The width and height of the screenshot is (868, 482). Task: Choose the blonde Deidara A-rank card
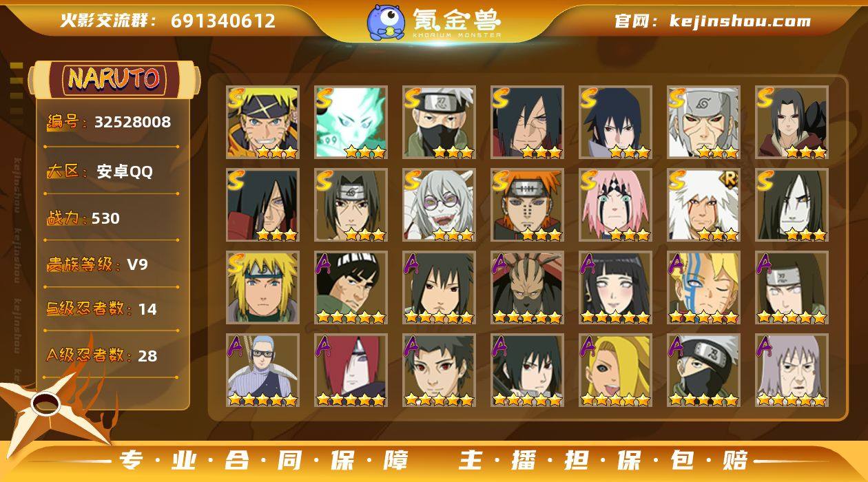pyautogui.click(x=615, y=370)
